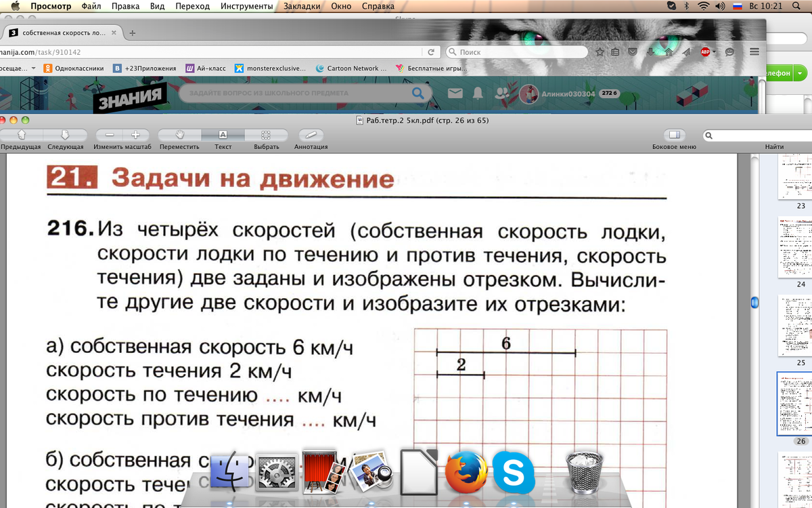Click the PDF vertical scrollbar thumb

click(755, 302)
